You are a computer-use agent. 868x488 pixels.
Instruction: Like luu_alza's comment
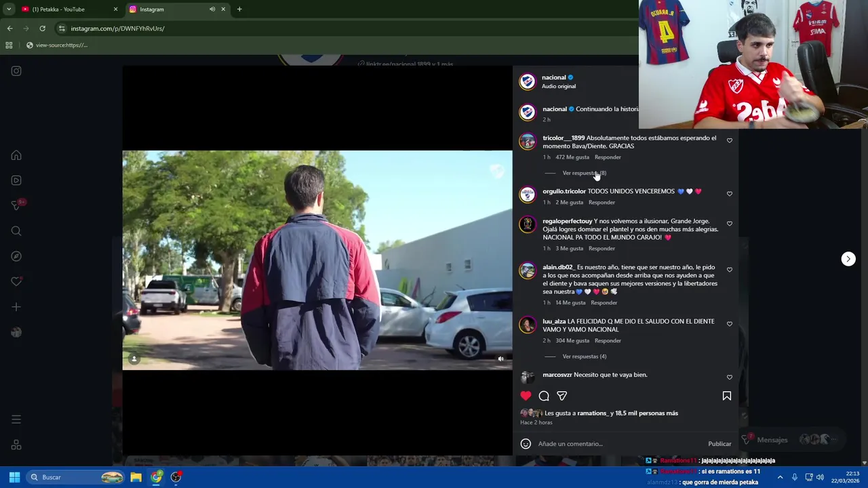pos(730,324)
